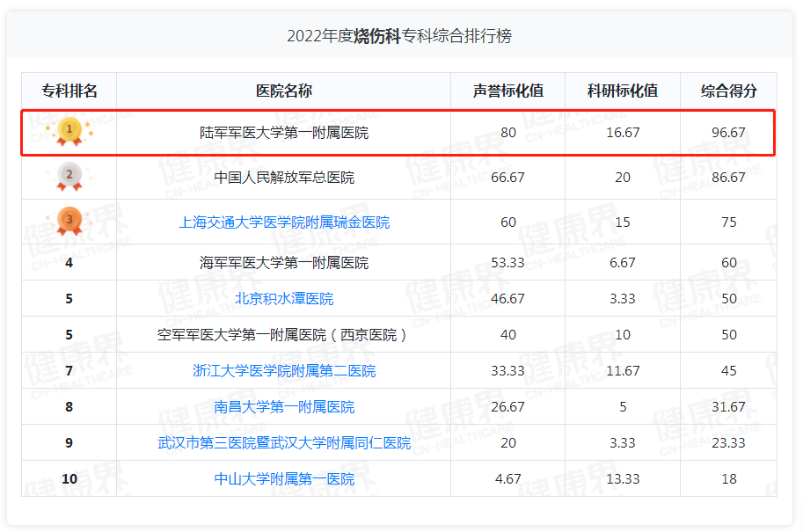Click rank number 7
The image size is (803, 532).
click(69, 371)
